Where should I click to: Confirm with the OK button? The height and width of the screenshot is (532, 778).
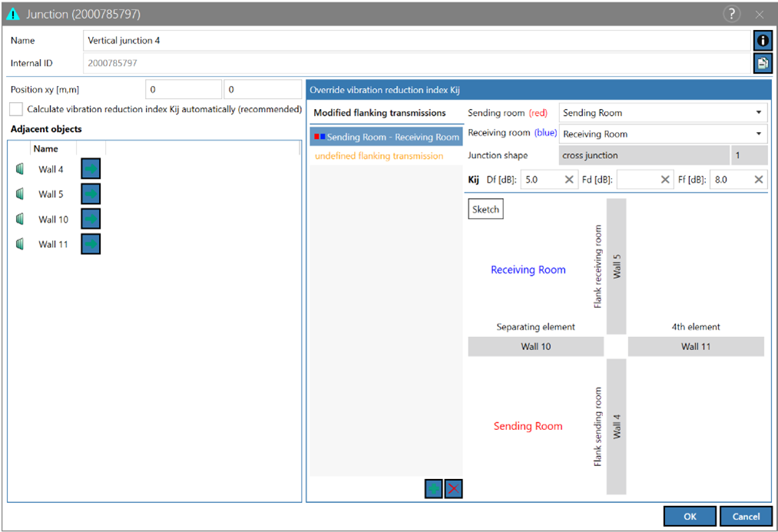tap(690, 517)
